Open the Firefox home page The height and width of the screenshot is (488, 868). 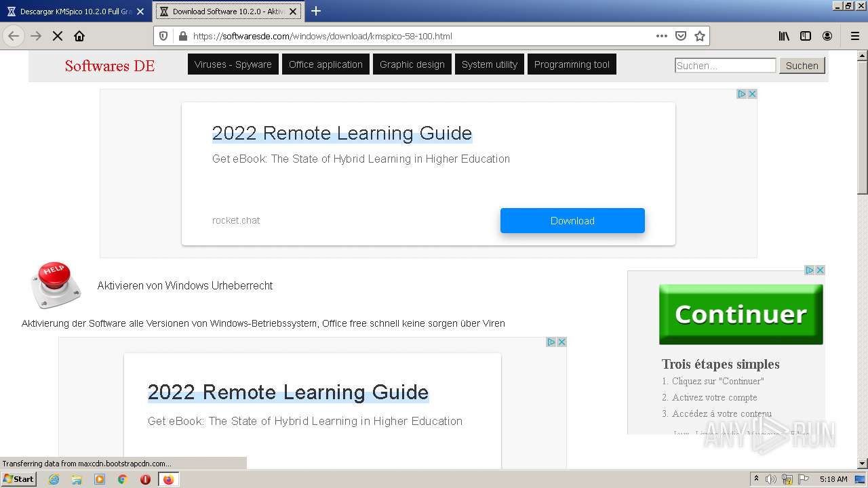point(79,36)
